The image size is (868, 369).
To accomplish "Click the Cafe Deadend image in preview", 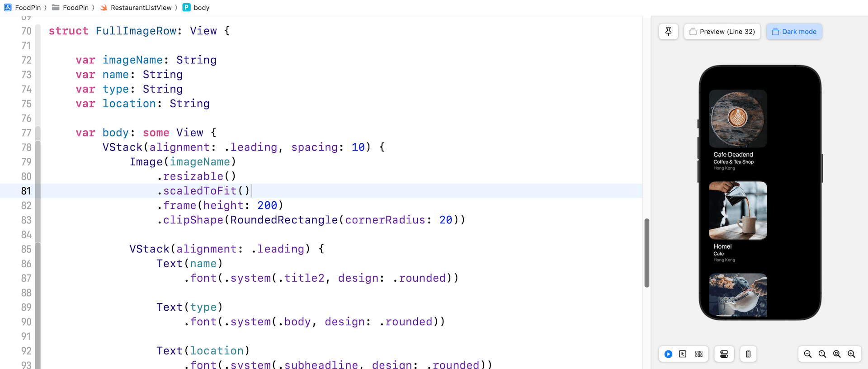I will point(738,118).
